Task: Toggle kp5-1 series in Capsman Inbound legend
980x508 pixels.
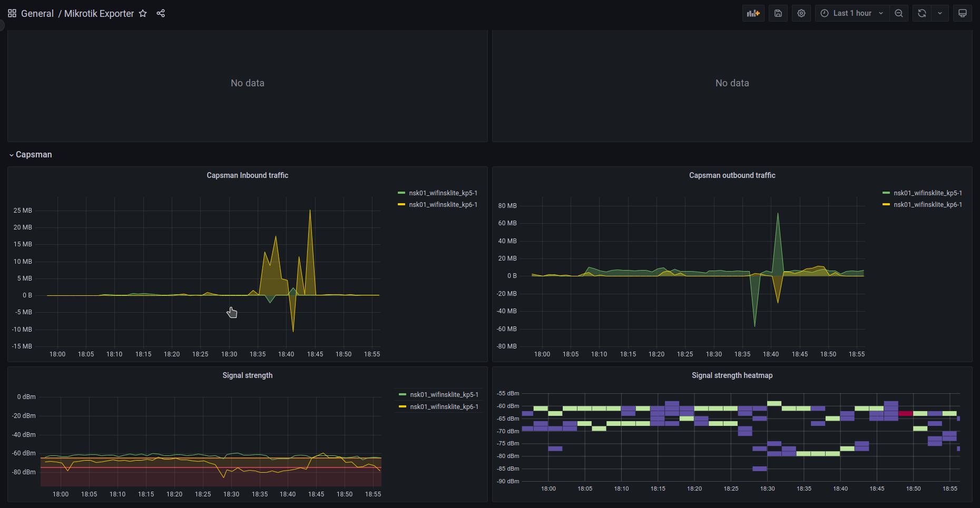Action: (x=443, y=193)
